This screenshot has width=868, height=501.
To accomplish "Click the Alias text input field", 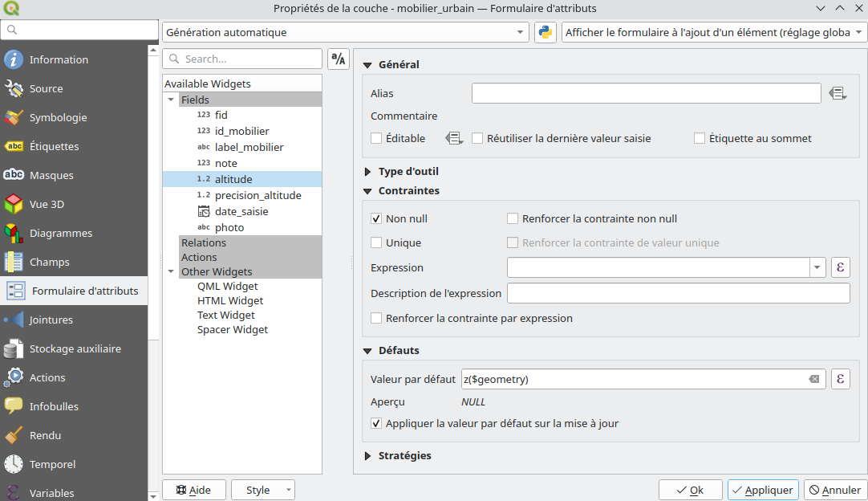I will [x=646, y=94].
